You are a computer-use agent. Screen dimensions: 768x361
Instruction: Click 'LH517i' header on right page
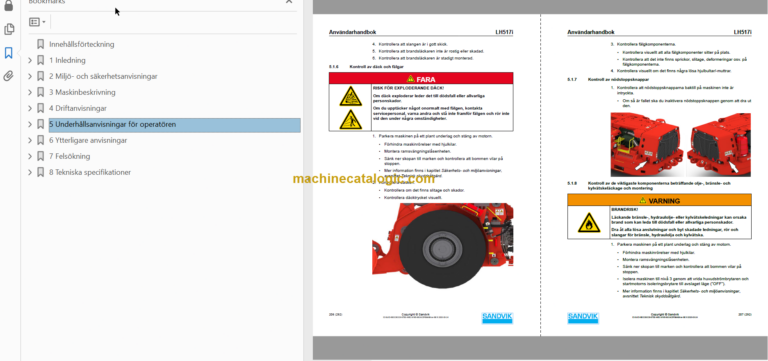click(x=742, y=32)
